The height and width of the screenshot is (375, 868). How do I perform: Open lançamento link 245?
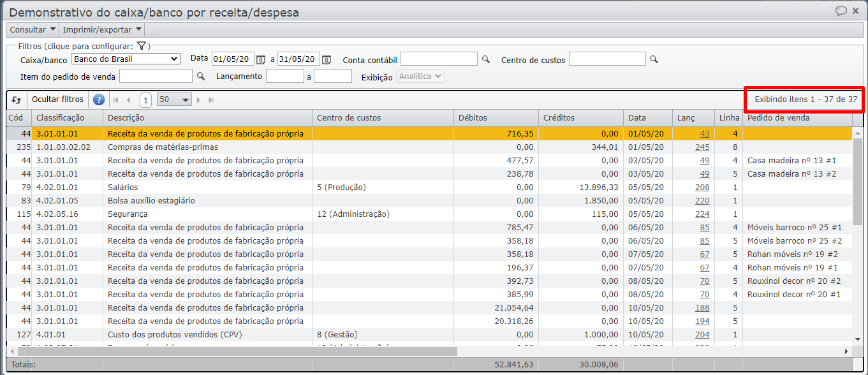(702, 147)
